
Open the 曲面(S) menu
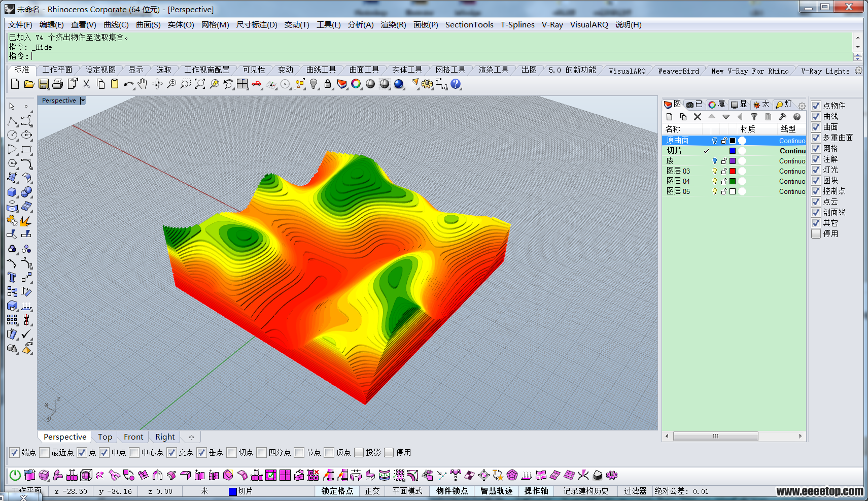coord(148,24)
